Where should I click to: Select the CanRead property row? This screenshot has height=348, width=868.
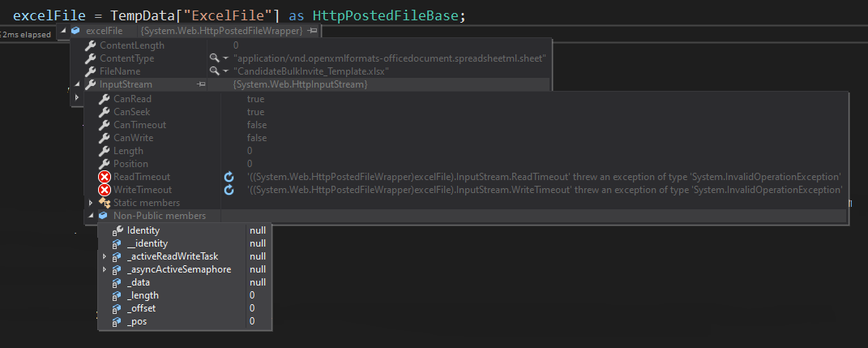point(465,99)
